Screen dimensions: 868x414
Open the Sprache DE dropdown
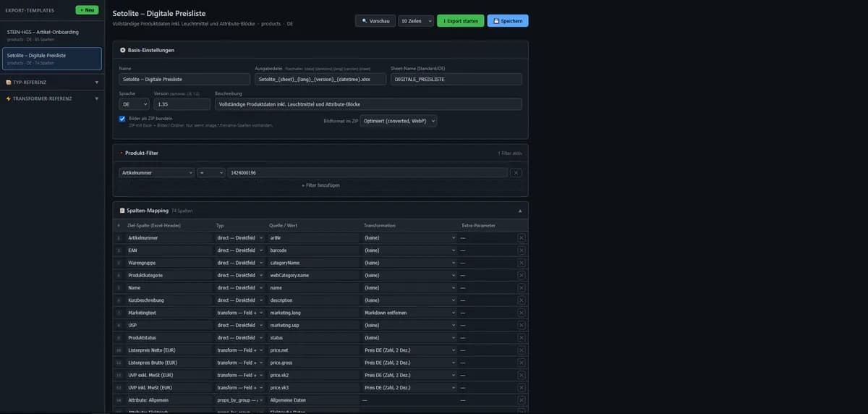[x=134, y=104]
